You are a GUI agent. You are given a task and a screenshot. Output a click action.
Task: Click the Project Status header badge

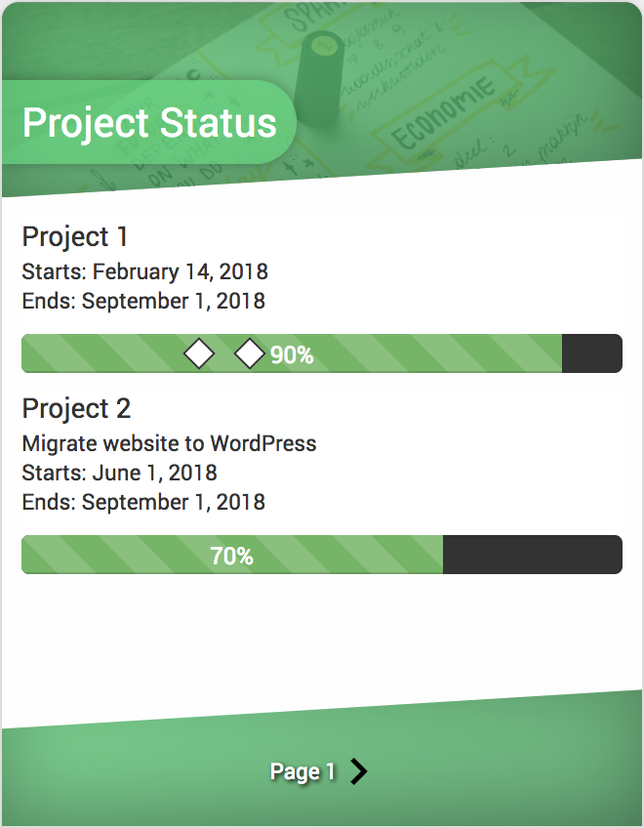[149, 123]
